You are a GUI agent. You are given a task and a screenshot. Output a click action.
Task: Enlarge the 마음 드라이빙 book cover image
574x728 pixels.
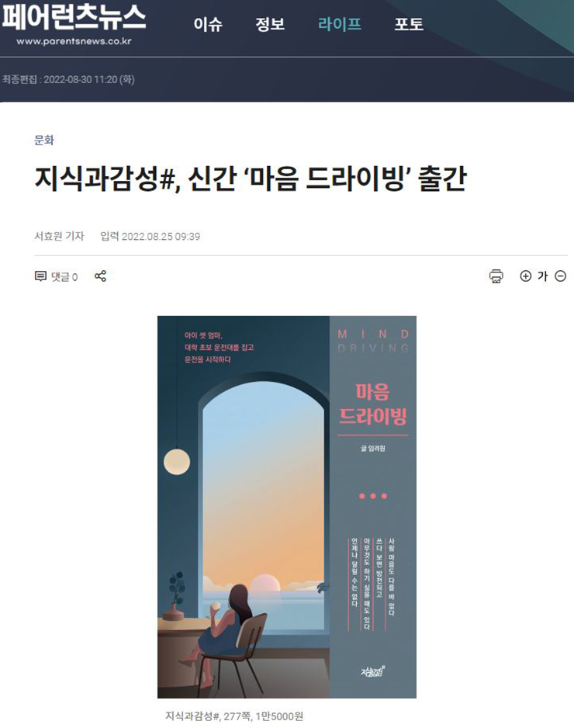(x=287, y=507)
